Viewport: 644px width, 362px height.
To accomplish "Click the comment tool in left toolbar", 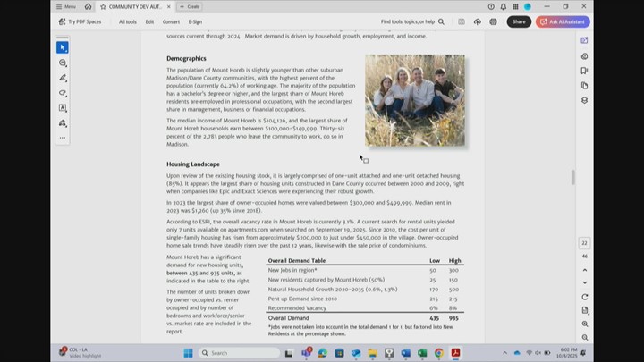I will coord(63,63).
